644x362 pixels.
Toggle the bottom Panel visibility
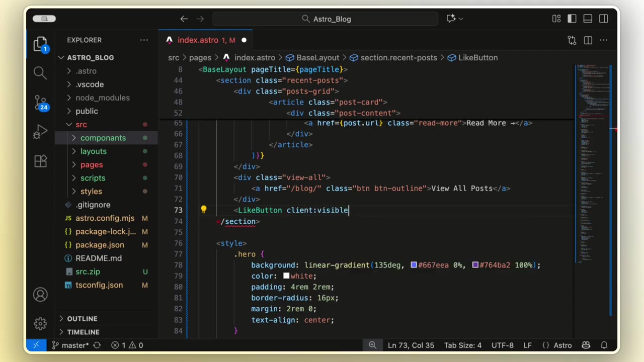click(x=588, y=19)
